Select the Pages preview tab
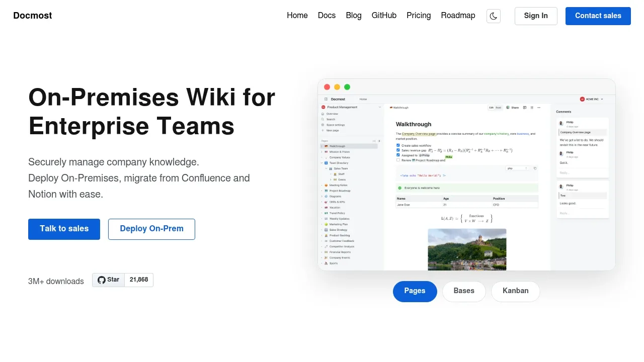Viewport: 644px width, 362px height. (x=415, y=292)
